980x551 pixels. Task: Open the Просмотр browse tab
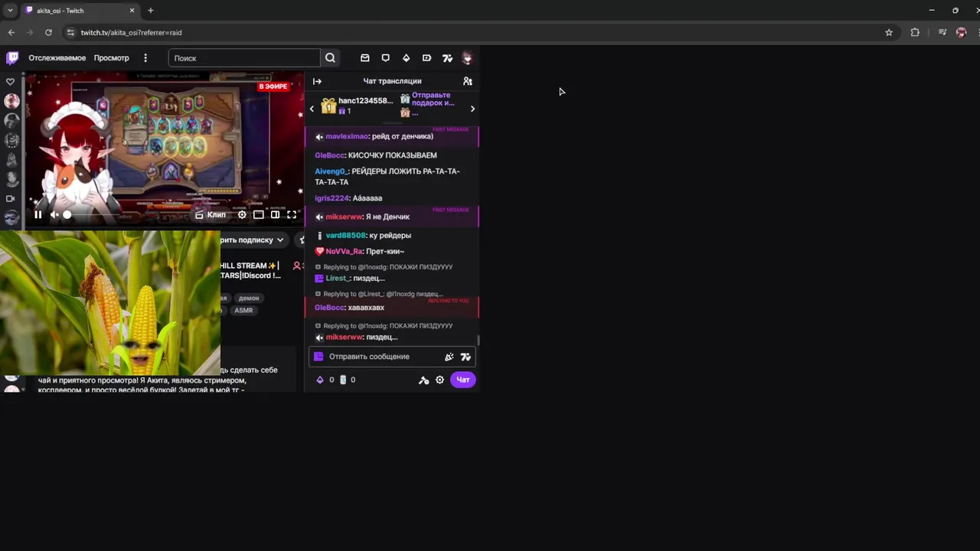[112, 58]
